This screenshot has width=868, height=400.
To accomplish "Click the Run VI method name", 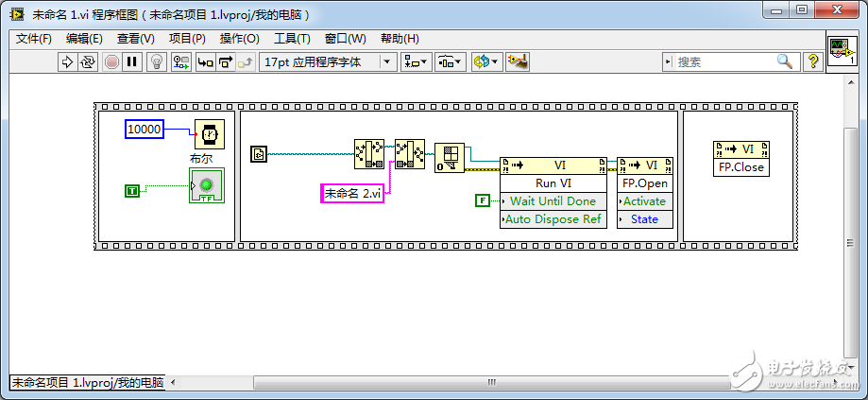I will pyautogui.click(x=553, y=183).
